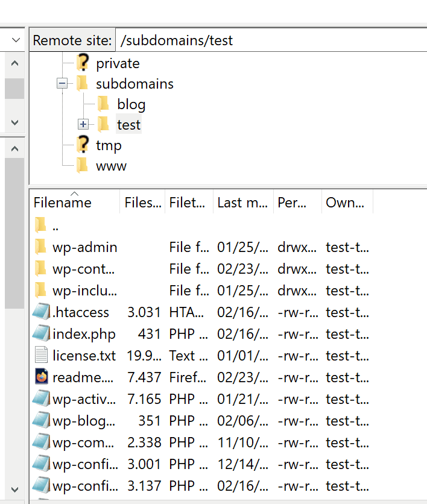The width and height of the screenshot is (427, 504).
Task: Click the lower left pane scrollbar thumb
Action: point(14,233)
